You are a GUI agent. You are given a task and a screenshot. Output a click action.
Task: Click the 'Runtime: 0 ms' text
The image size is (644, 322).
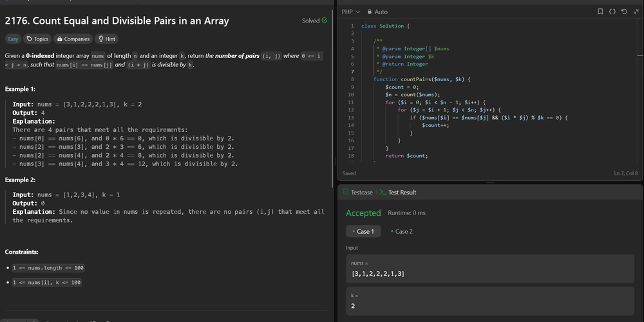click(x=406, y=213)
